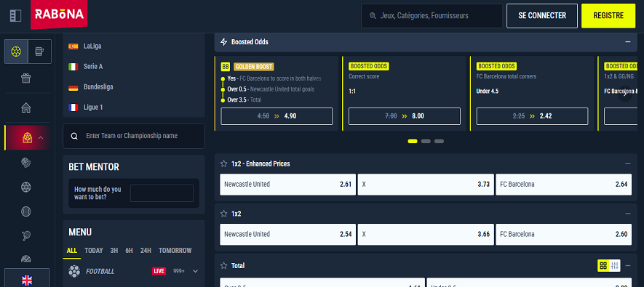This screenshot has height=287, width=644.
Task: Select the 6H time filter tab
Action: 129,251
